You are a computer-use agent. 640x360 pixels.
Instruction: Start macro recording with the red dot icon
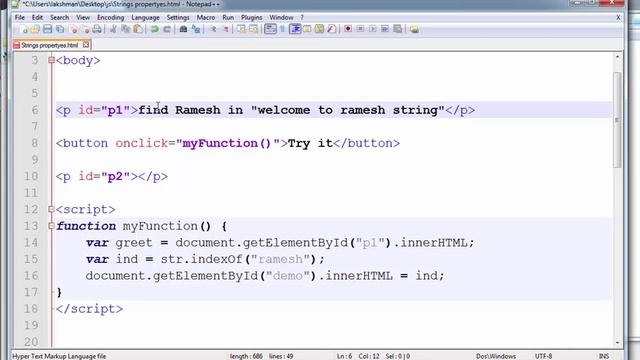pos(348,29)
